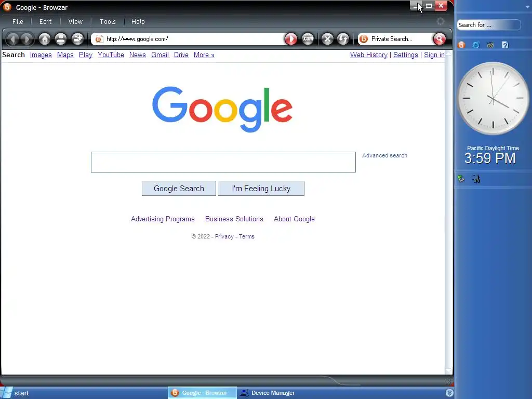
Task: Open the Tools menu
Action: [x=108, y=21]
